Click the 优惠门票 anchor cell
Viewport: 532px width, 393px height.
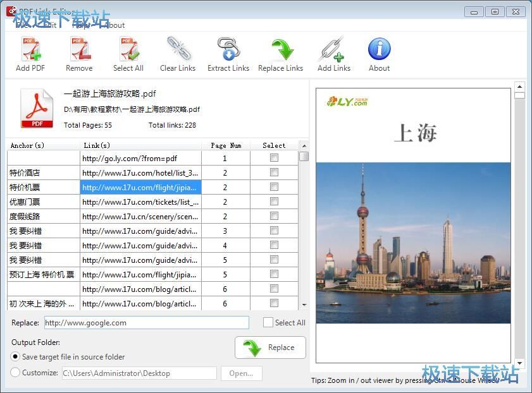point(44,202)
